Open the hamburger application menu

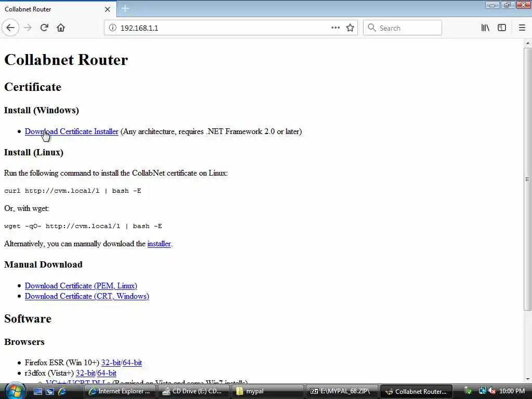[522, 28]
